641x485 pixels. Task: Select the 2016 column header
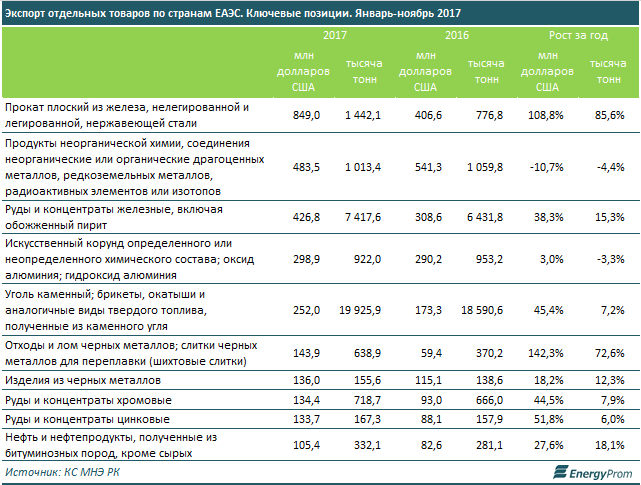[x=456, y=35]
